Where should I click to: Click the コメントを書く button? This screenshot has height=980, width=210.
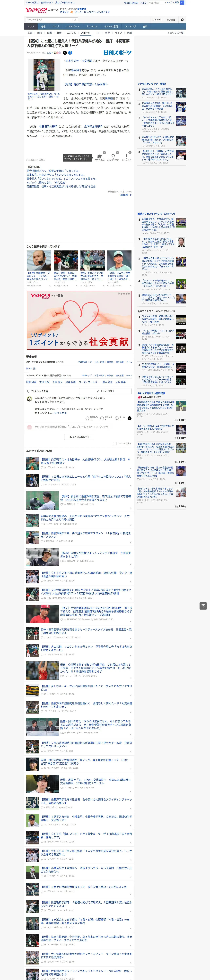tap(105, 391)
